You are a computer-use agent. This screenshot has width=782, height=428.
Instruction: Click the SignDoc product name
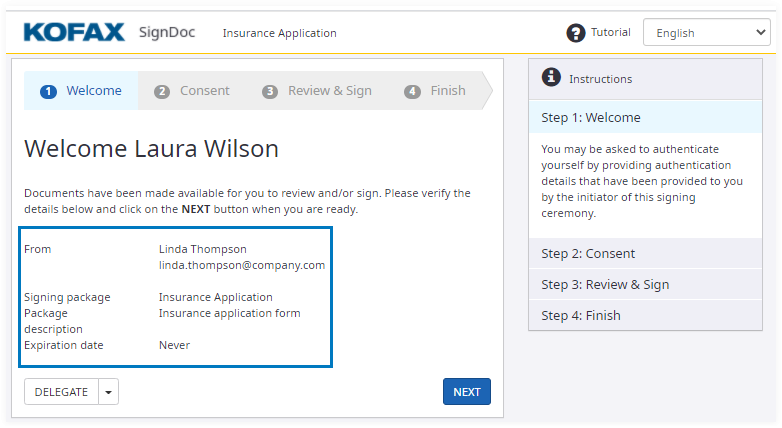(x=167, y=32)
